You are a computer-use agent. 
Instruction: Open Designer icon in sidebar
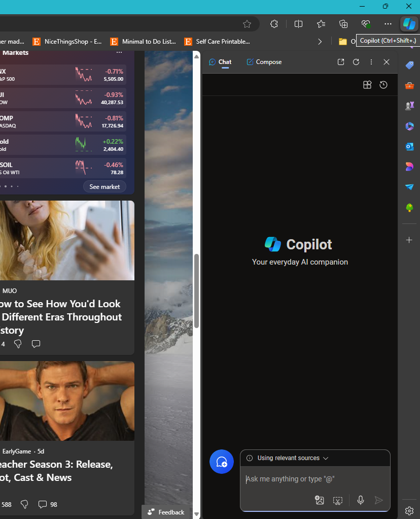tap(409, 167)
